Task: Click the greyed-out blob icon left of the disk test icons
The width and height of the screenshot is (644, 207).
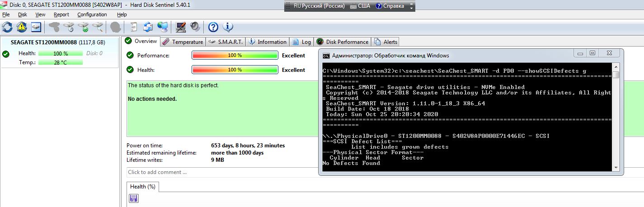Action: click(x=55, y=27)
